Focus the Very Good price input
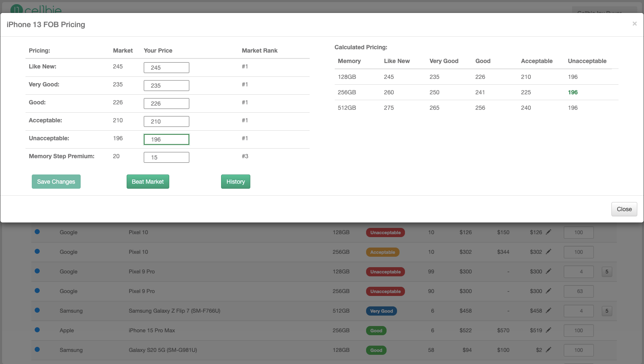The image size is (644, 364). [166, 86]
